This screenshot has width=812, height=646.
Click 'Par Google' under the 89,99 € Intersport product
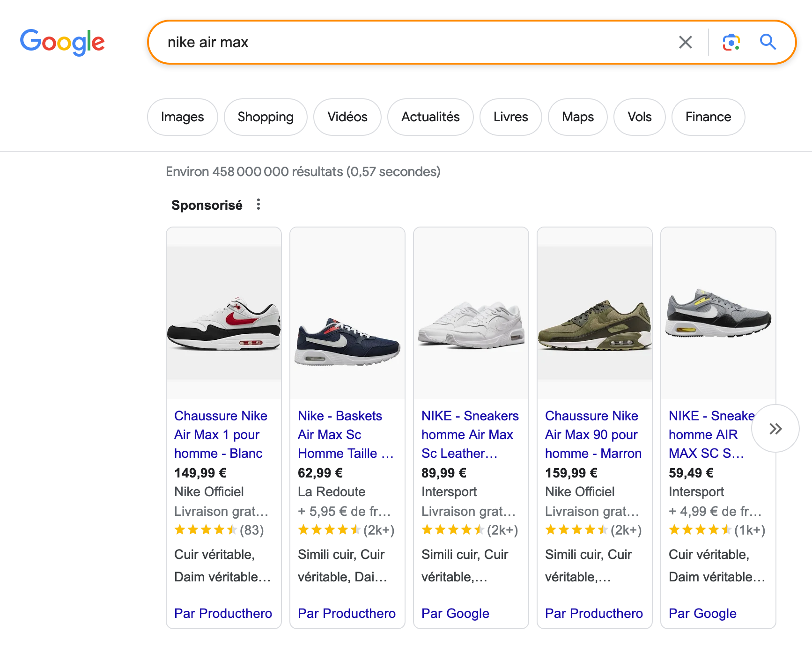tap(455, 613)
